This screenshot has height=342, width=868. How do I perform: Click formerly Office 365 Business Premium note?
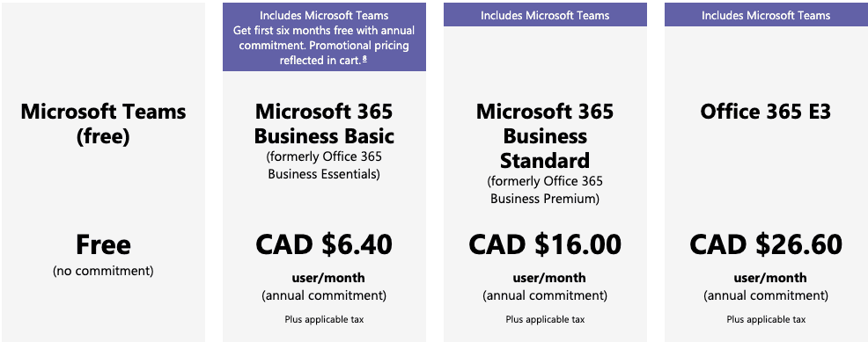pos(545,190)
